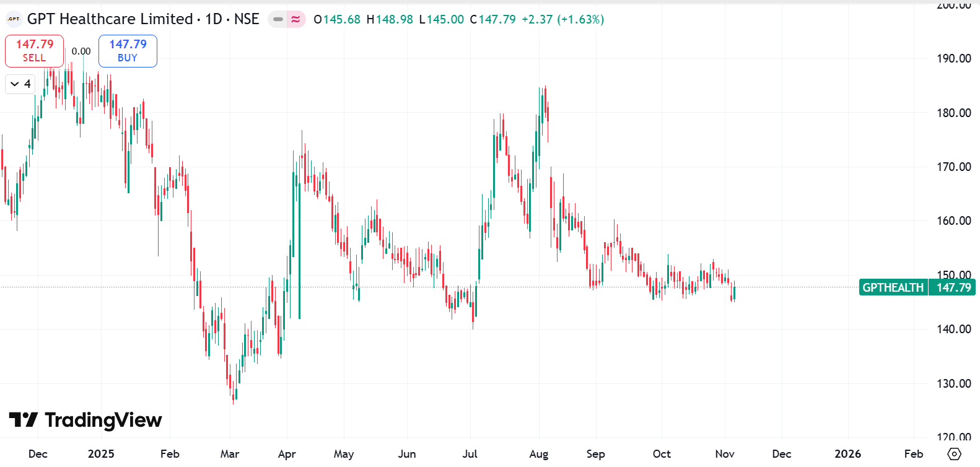The image size is (980, 467).
Task: Click the 160.00 price axis label
Action: pos(953,220)
